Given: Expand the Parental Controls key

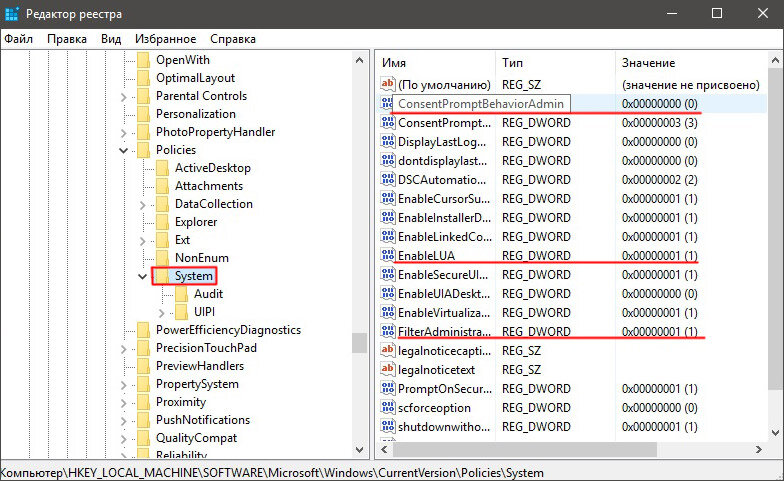Looking at the screenshot, I should click(x=124, y=96).
